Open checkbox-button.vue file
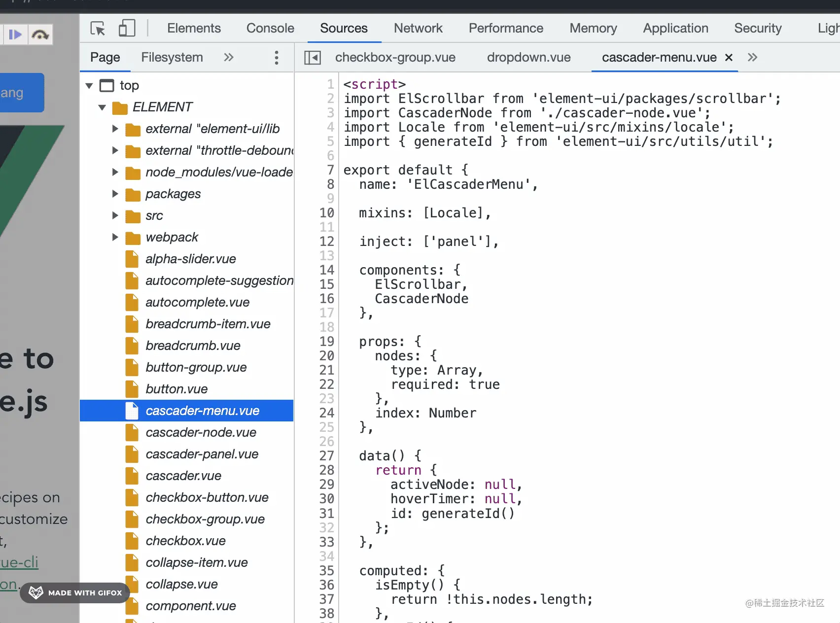Screen dimensions: 840x623 tap(207, 497)
